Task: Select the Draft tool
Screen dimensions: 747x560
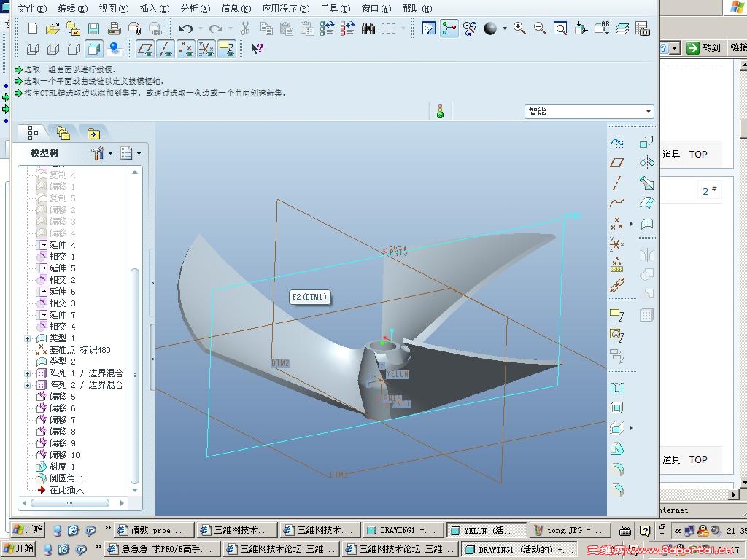Action: pyautogui.click(x=616, y=448)
